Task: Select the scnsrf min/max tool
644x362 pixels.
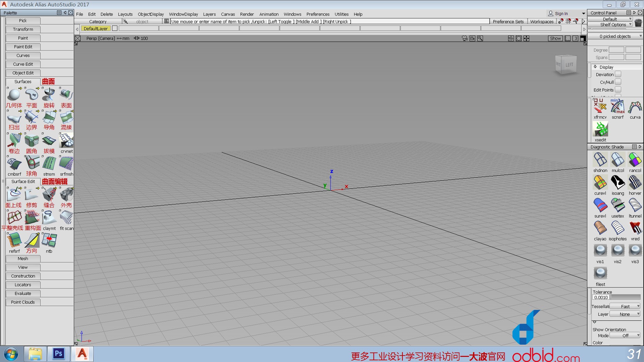Action: (617, 106)
